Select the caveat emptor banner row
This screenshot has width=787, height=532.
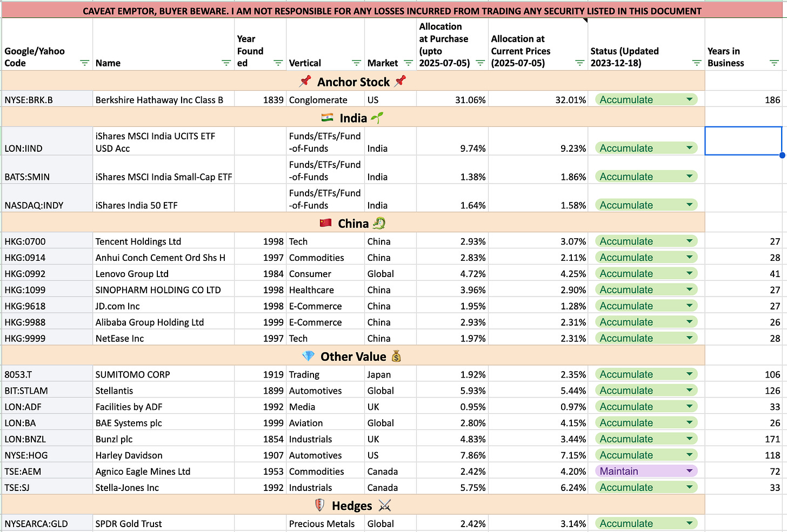coord(392,10)
